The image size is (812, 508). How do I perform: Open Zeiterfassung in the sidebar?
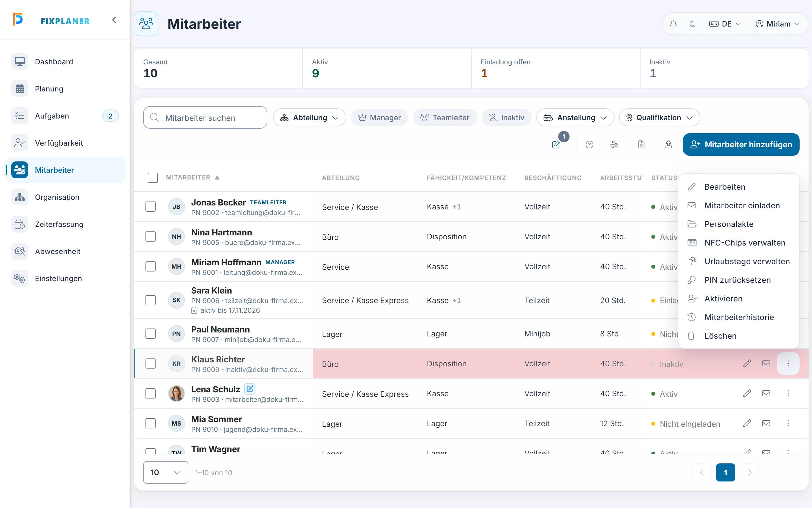[x=65, y=224]
